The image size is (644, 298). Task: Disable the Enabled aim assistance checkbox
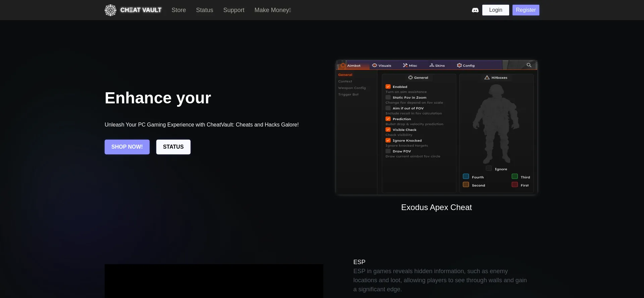(388, 87)
